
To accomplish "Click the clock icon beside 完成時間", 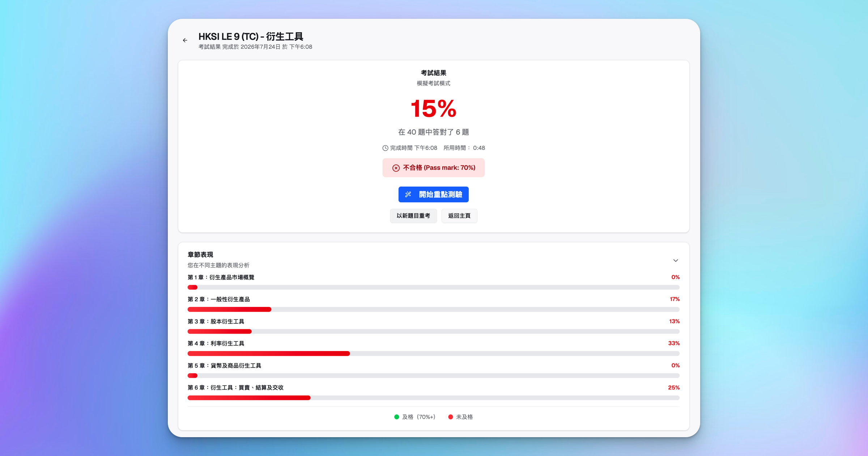I will [385, 148].
